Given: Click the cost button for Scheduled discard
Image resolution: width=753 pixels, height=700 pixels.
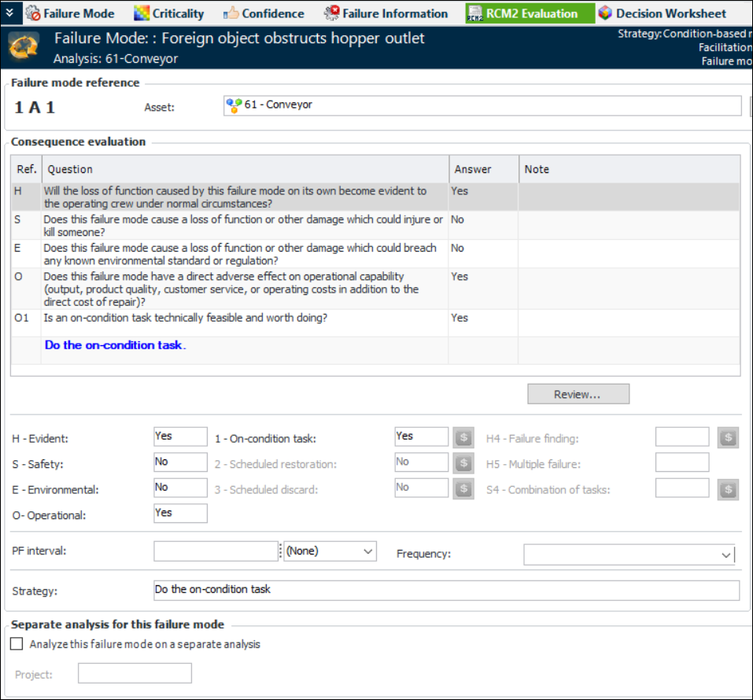Looking at the screenshot, I should pos(463,488).
